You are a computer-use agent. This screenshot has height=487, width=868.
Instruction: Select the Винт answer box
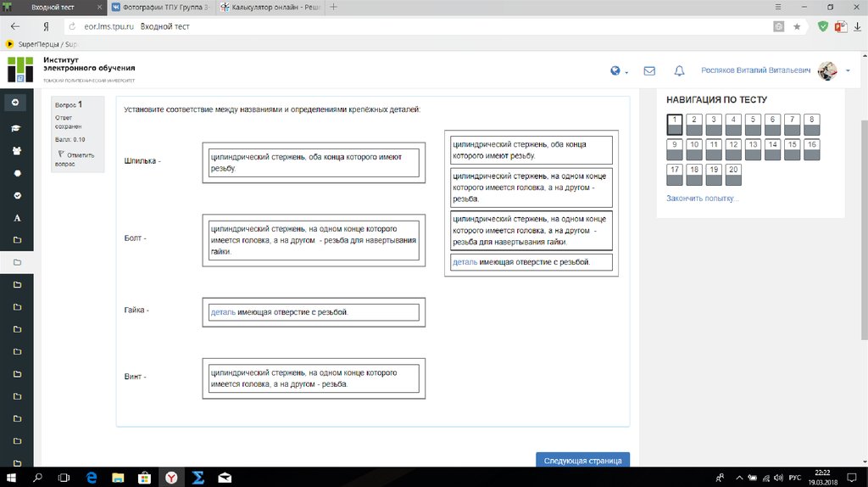click(314, 378)
